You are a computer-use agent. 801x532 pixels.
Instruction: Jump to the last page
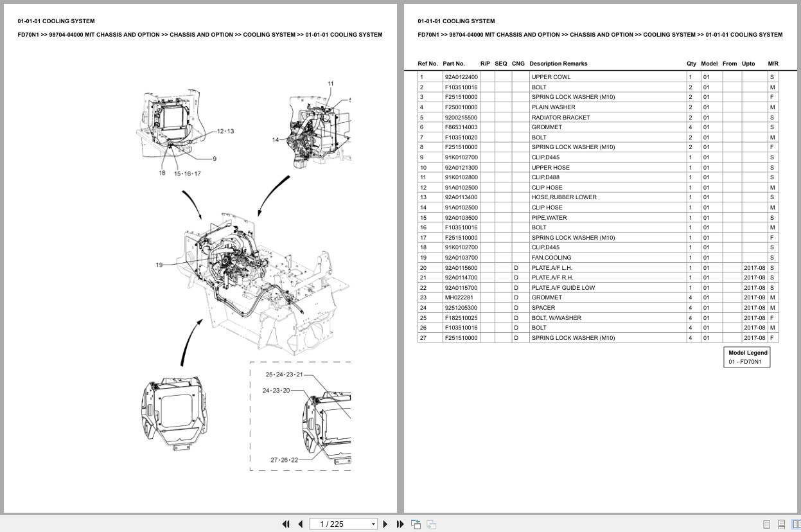(400, 524)
